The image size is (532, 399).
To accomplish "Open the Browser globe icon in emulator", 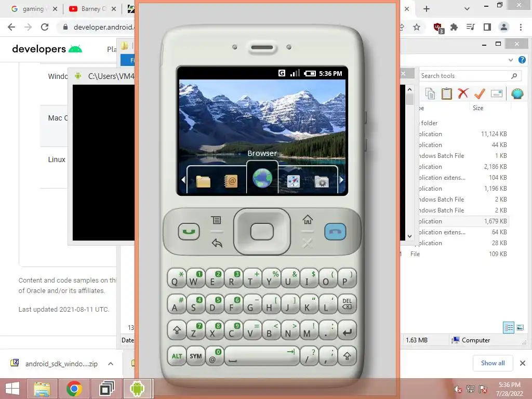I will (x=262, y=179).
